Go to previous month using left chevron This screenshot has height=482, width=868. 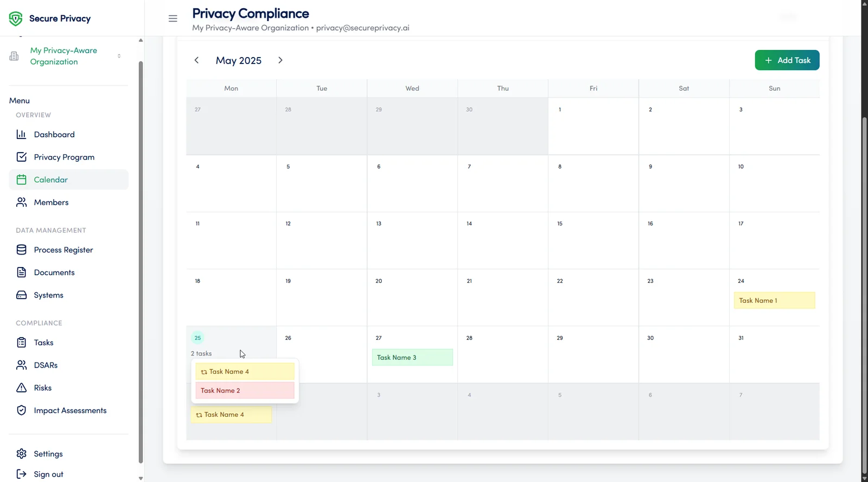tap(196, 60)
